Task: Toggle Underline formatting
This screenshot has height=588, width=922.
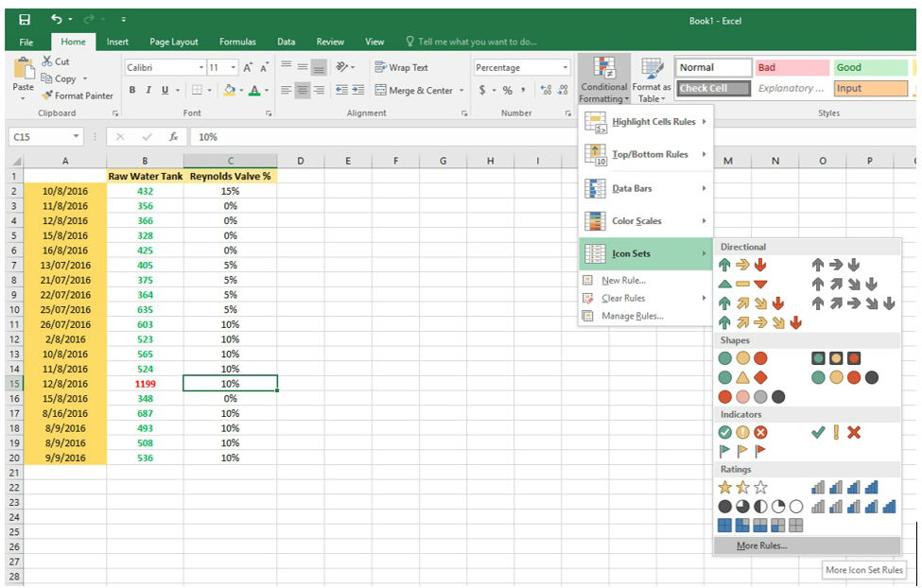Action: tap(165, 90)
